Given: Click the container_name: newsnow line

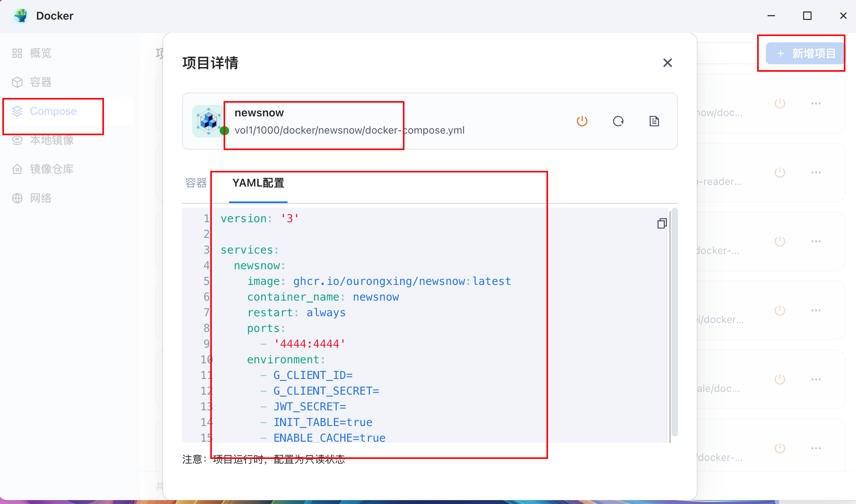Looking at the screenshot, I should pyautogui.click(x=323, y=297).
